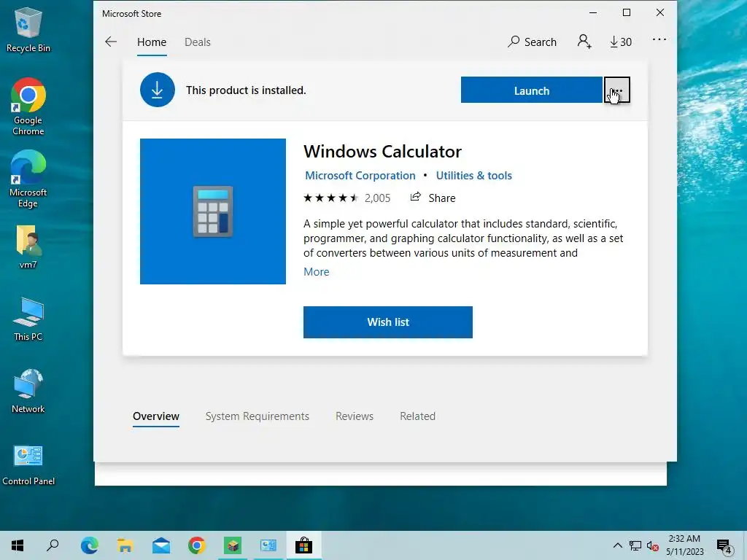Viewport: 747px width, 560px height.
Task: Show hidden tray icons chevron
Action: coord(617,545)
